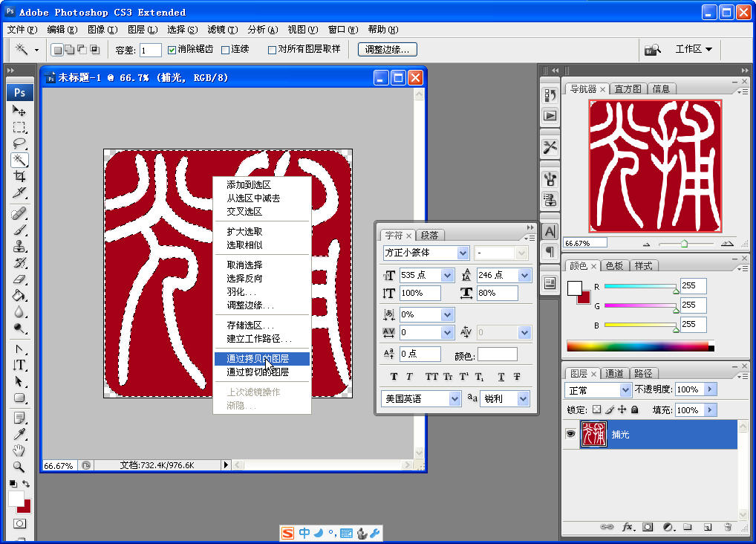Select the Magic Wand tool
This screenshot has height=544, width=756.
pos(19,159)
